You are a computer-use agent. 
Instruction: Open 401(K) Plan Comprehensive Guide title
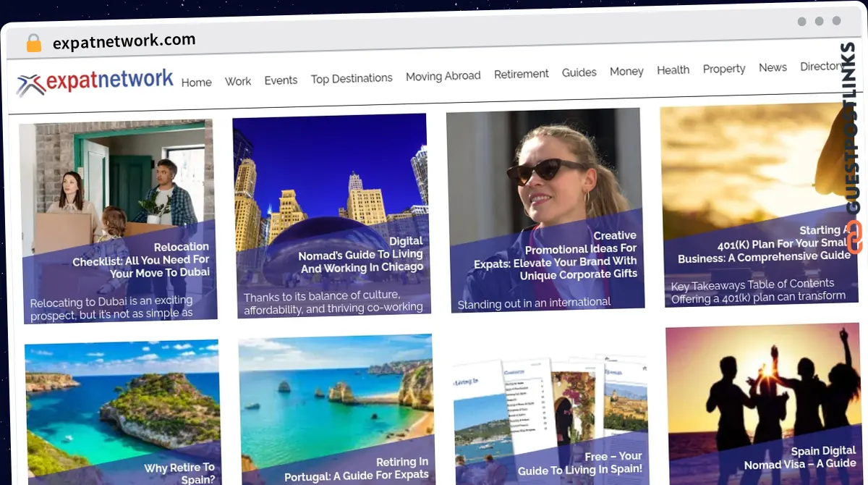pyautogui.click(x=764, y=244)
